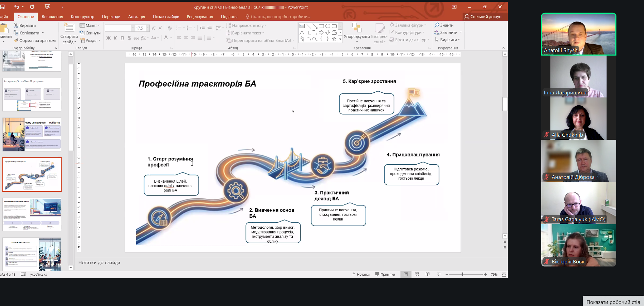The width and height of the screenshot is (644, 306).
Task: Toggle the Нотатки notes pane
Action: tap(360, 274)
